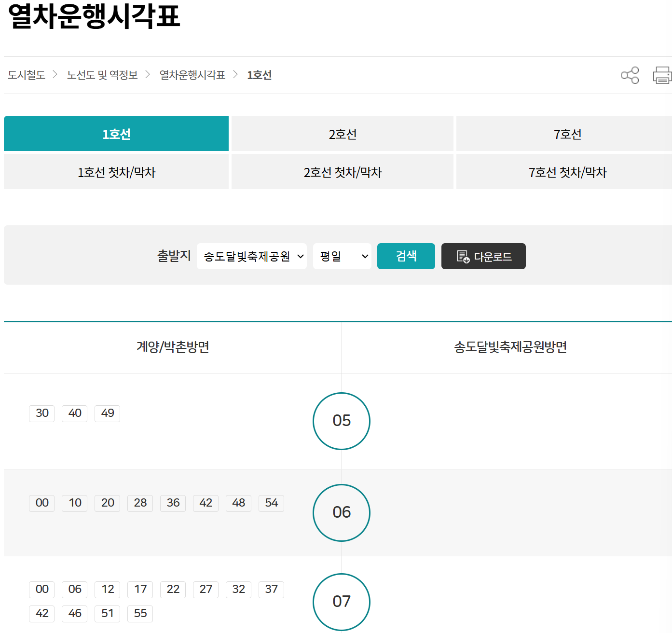Open the 도시철도 breadcrumb link

pos(26,75)
